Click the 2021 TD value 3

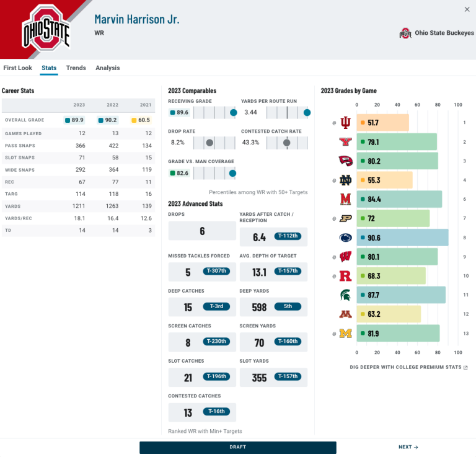[x=150, y=231]
